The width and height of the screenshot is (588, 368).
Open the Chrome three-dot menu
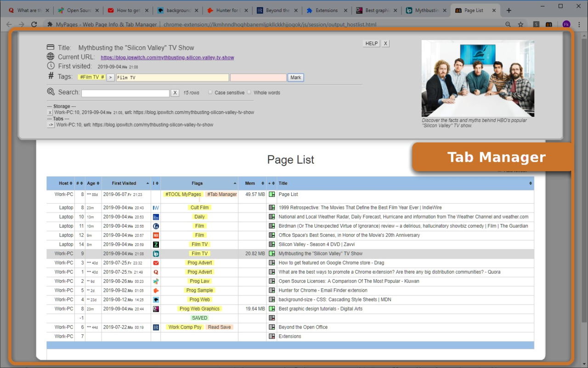(579, 24)
